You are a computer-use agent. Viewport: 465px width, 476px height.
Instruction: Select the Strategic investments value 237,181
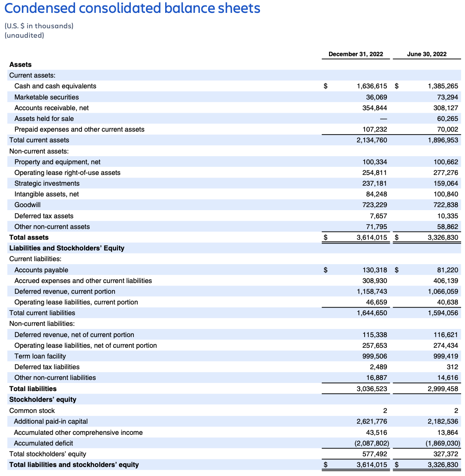point(375,184)
